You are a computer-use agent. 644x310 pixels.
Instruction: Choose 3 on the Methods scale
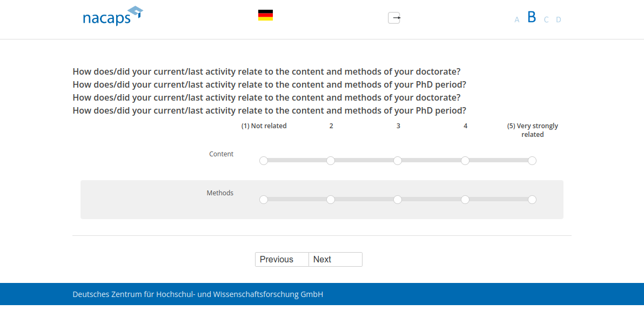(398, 200)
